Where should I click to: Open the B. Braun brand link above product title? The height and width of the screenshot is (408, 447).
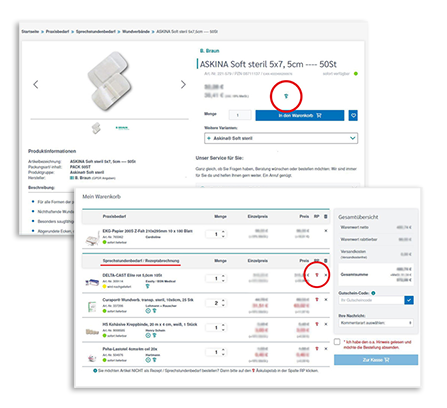(209, 51)
